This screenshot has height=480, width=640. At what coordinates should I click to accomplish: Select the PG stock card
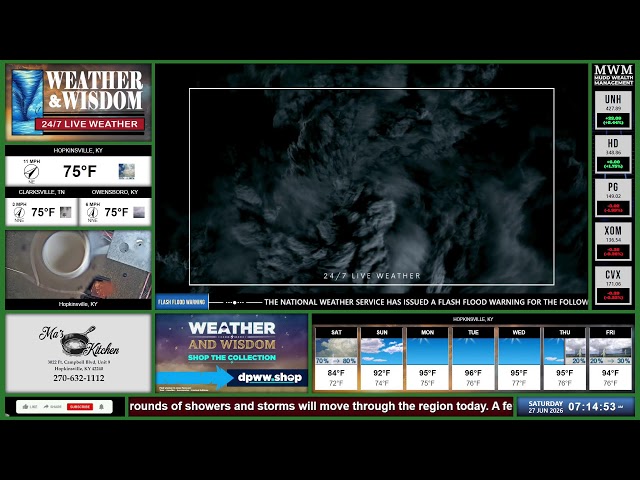pyautogui.click(x=613, y=198)
